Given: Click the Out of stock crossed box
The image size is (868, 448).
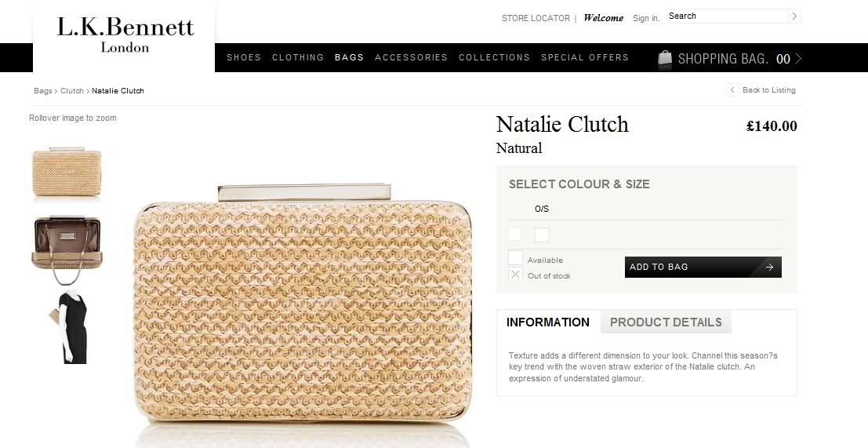Looking at the screenshot, I should 515,274.
